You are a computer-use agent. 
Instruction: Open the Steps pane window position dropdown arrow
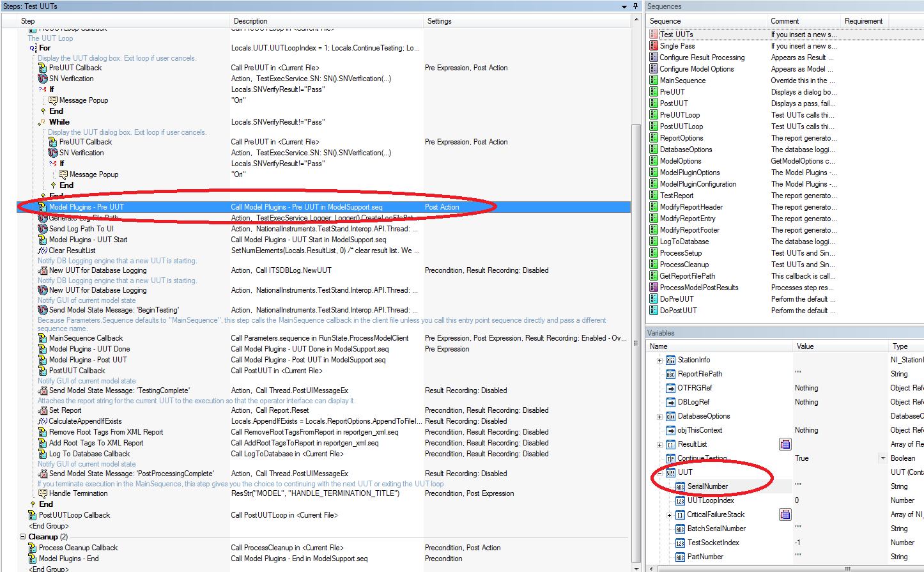(624, 6)
